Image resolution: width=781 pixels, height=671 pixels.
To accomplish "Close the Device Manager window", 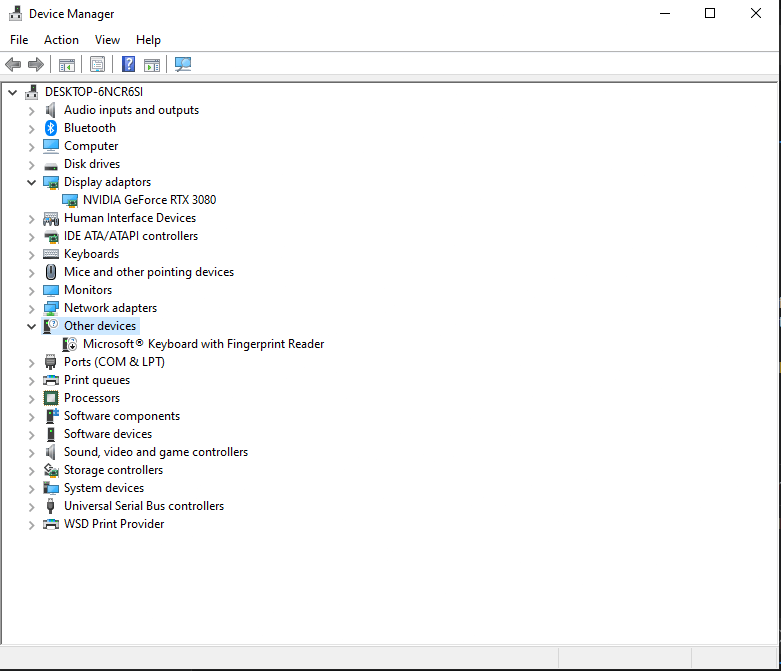I will (x=756, y=13).
